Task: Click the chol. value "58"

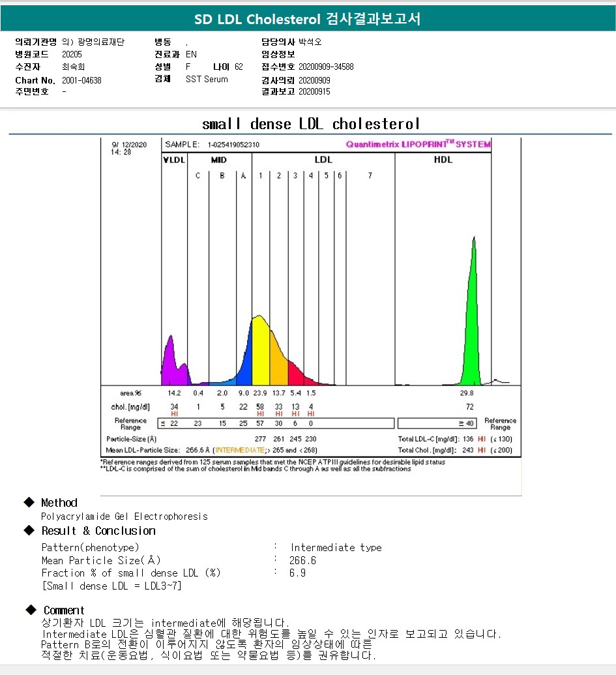Action: [260, 406]
